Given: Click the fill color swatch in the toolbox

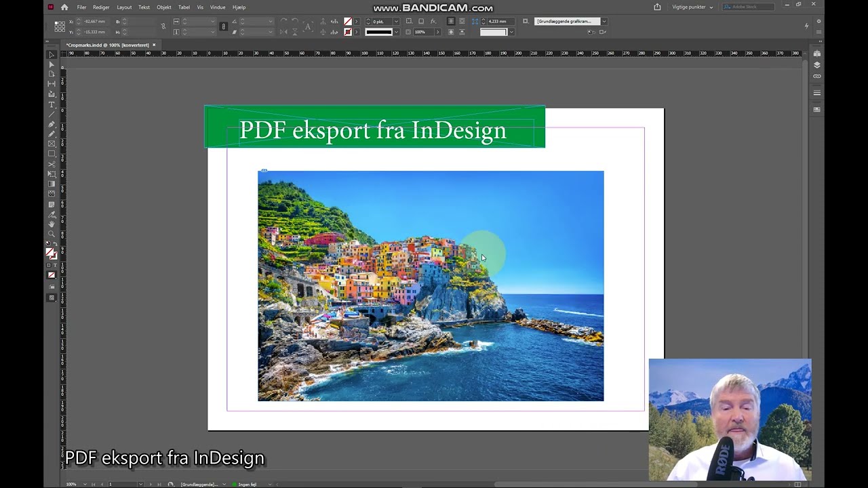Looking at the screenshot, I should point(50,253).
